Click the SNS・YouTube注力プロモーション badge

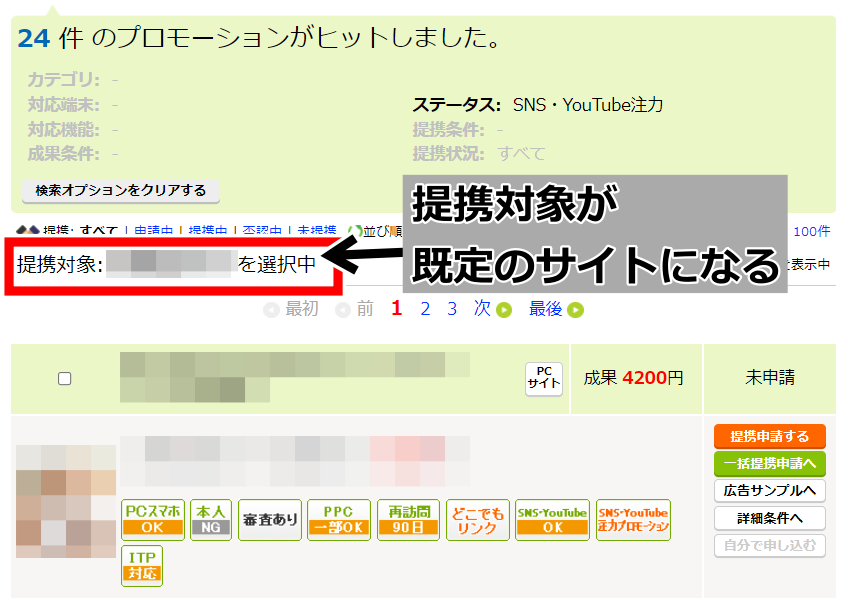coord(633,520)
